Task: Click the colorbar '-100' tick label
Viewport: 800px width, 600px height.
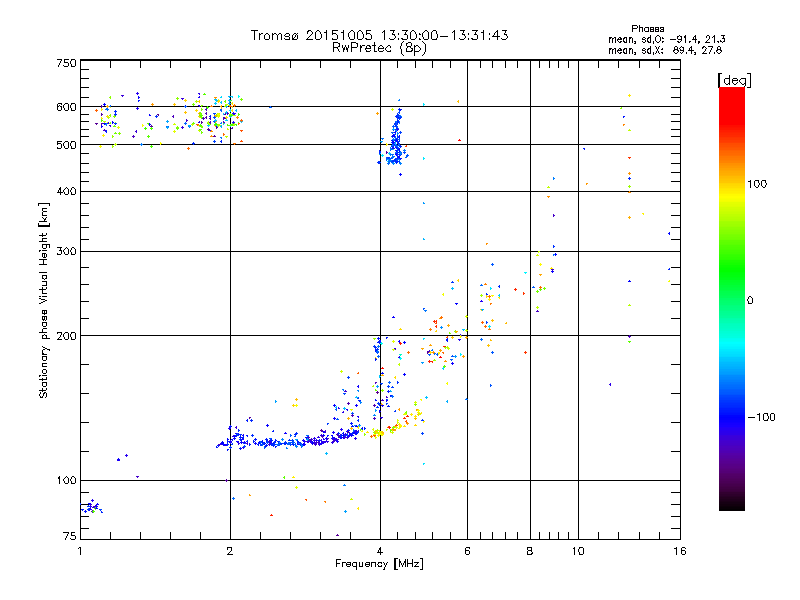Action: click(x=762, y=417)
